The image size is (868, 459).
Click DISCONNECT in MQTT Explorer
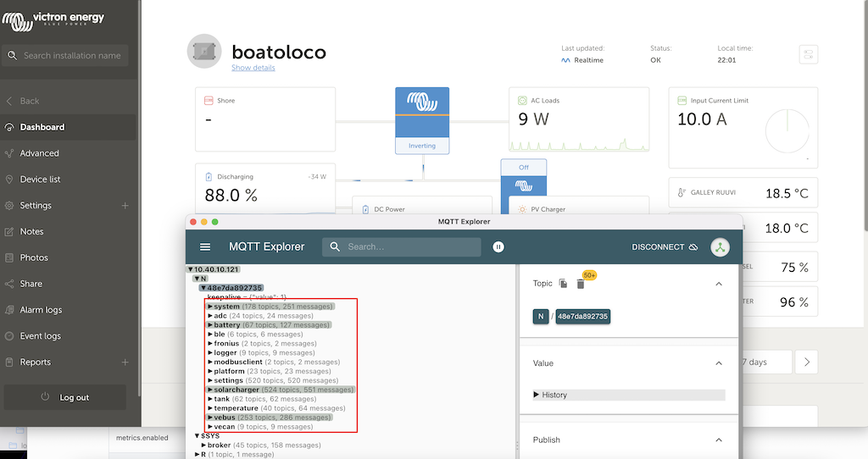tap(665, 247)
